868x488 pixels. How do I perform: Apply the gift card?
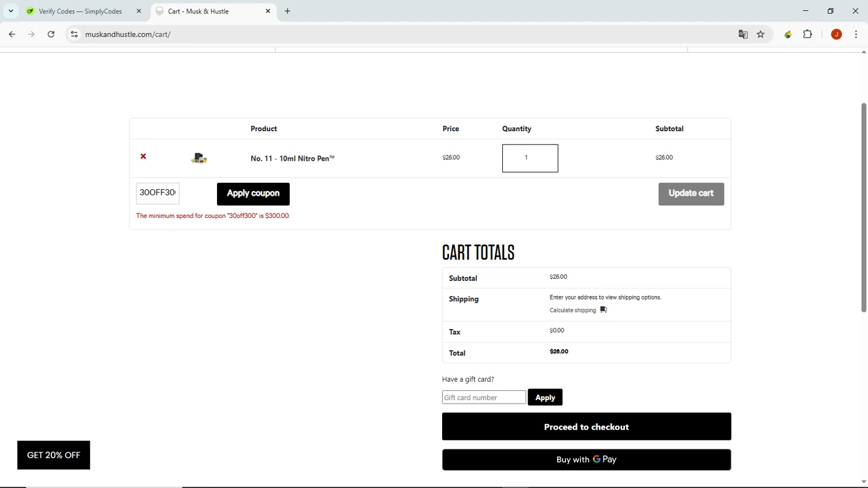pos(545,397)
